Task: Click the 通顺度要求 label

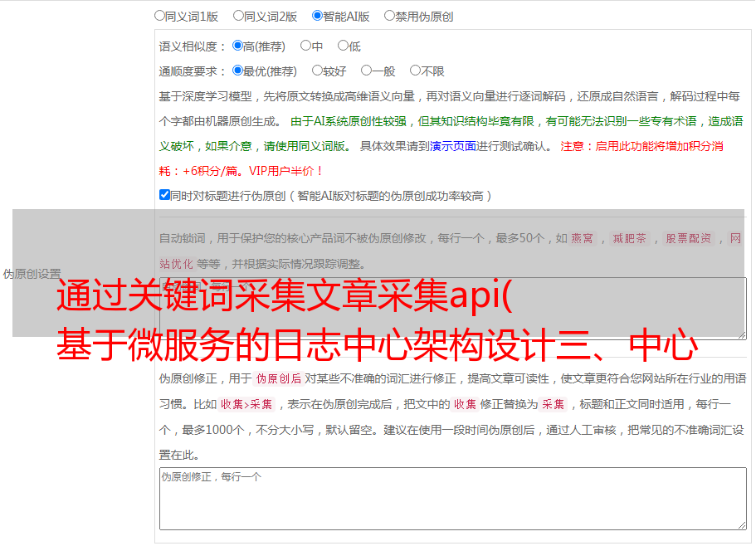Action: pyautogui.click(x=192, y=71)
